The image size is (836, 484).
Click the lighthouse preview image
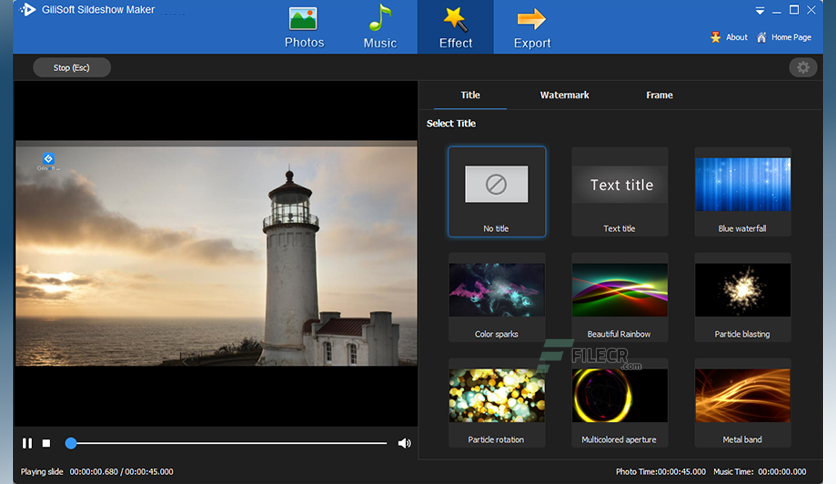coord(216,253)
